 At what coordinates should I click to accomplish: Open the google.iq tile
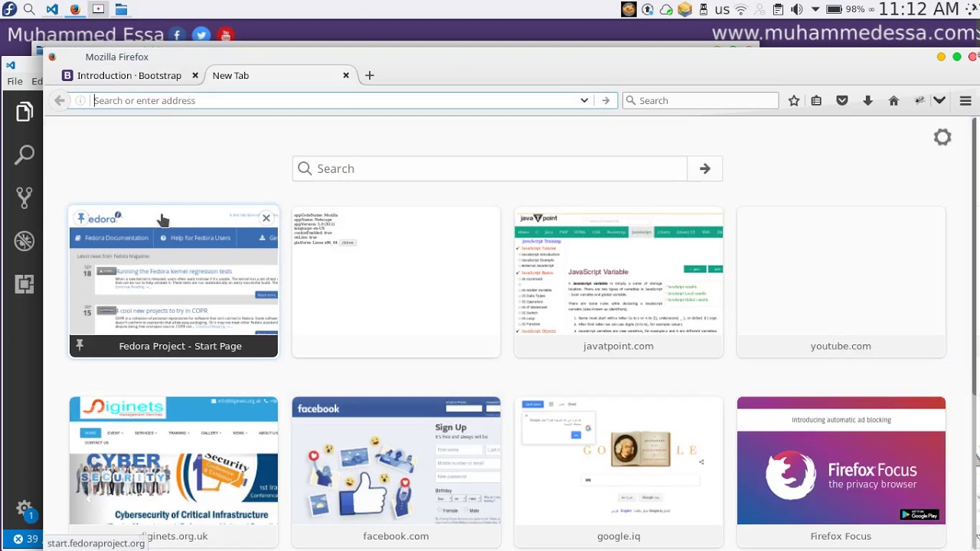[x=619, y=472]
